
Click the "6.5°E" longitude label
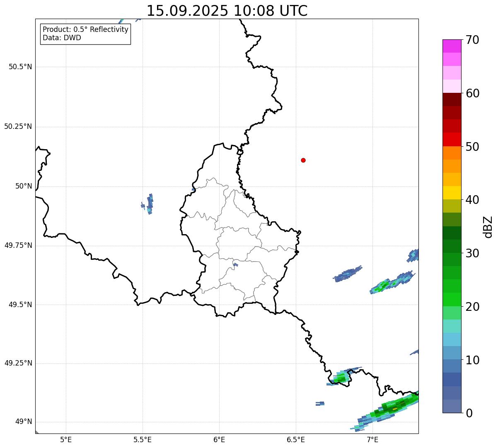coord(296,439)
